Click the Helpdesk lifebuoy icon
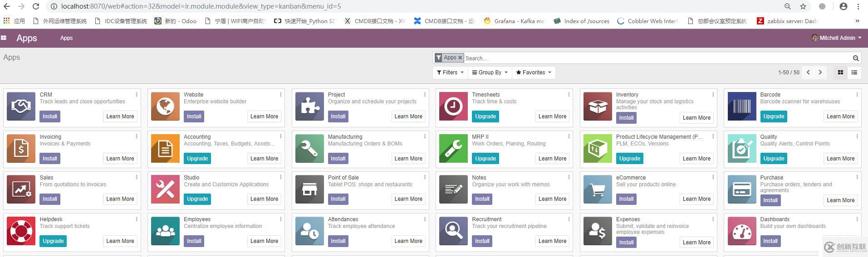Screen dimensions: 868x257 tap(21, 231)
